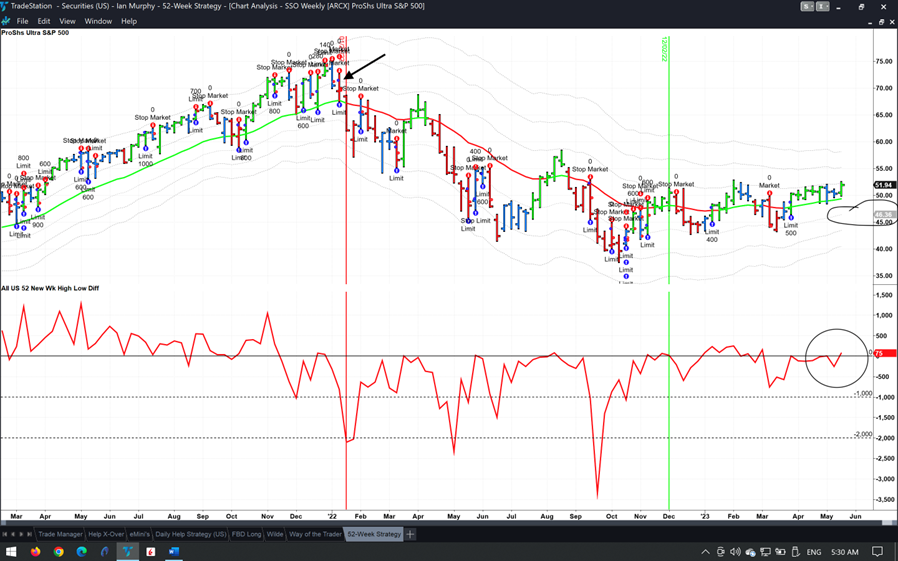Viewport: 898px width, 561px height.
Task: Add a new workspace tab with plus button
Action: coord(411,534)
